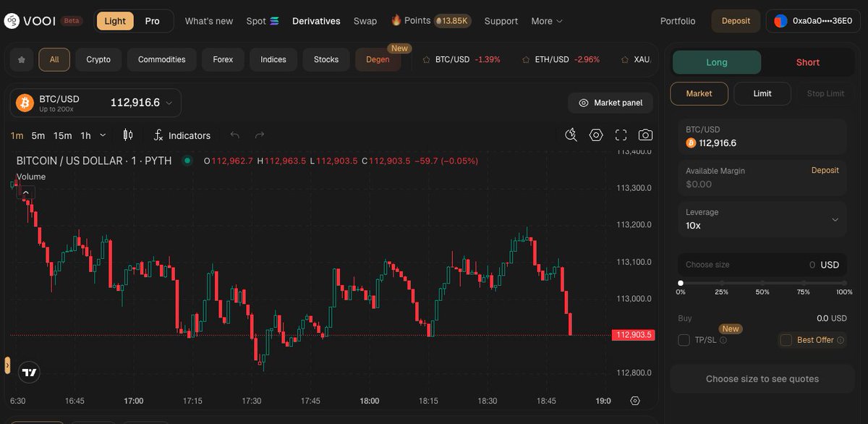Enter fullscreen chart mode
The width and height of the screenshot is (868, 424).
621,135
